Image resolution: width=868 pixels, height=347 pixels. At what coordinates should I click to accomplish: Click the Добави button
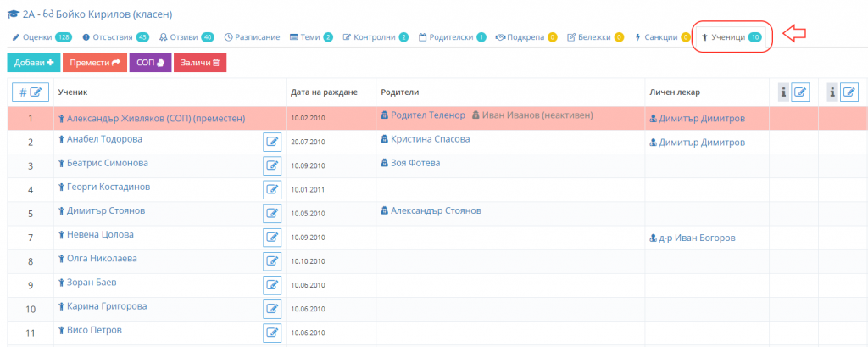pyautogui.click(x=34, y=63)
